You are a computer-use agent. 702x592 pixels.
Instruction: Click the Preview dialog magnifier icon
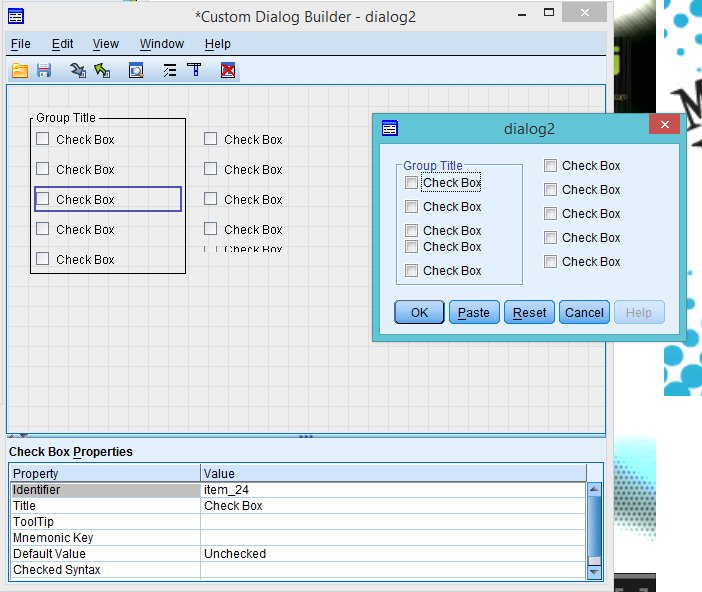(x=136, y=71)
